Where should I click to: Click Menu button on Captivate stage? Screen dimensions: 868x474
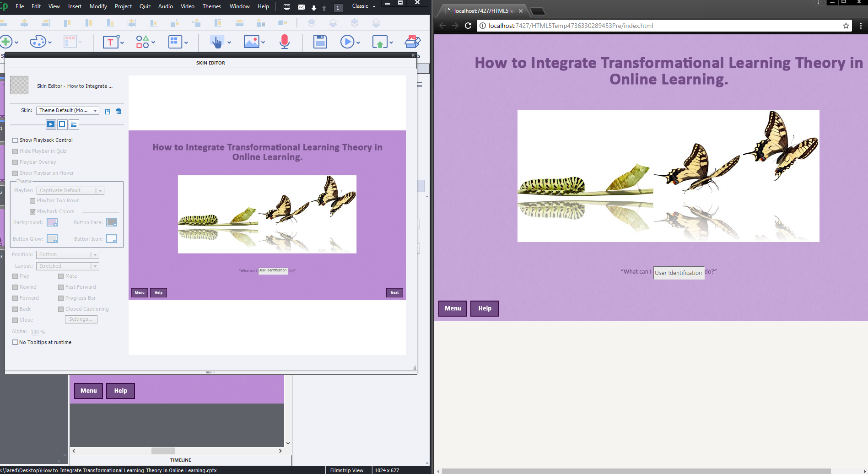[89, 391]
